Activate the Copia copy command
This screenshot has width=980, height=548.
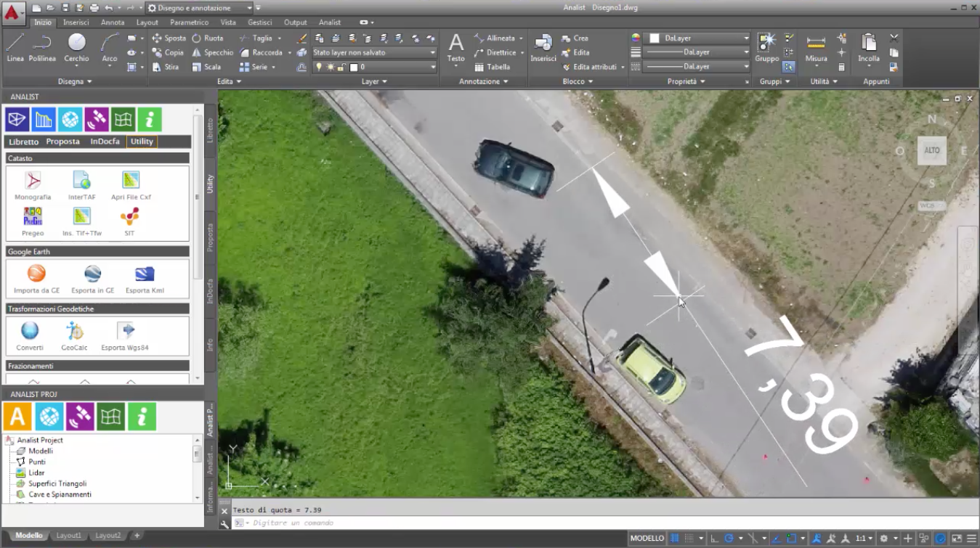(168, 52)
